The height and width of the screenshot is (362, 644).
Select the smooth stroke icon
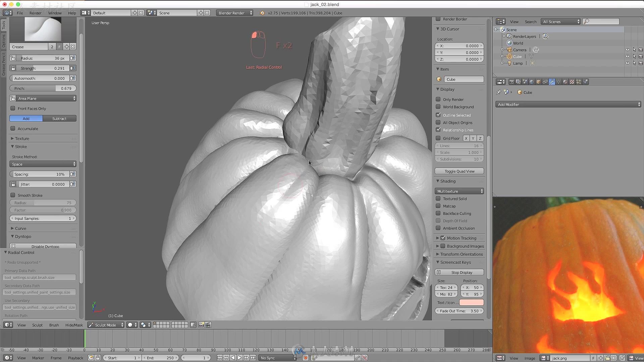click(x=13, y=195)
